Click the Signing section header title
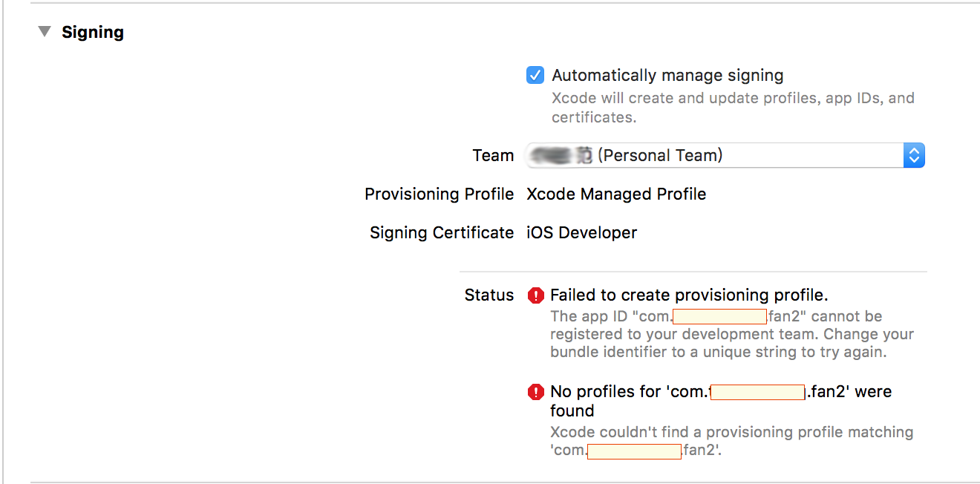 coord(93,32)
